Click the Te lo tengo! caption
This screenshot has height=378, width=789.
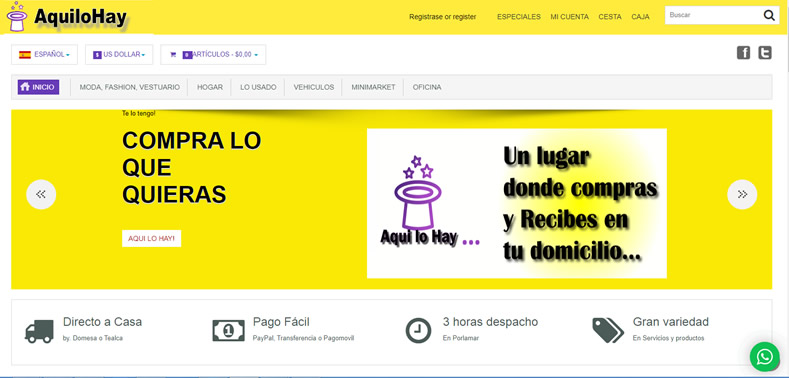pos(139,113)
